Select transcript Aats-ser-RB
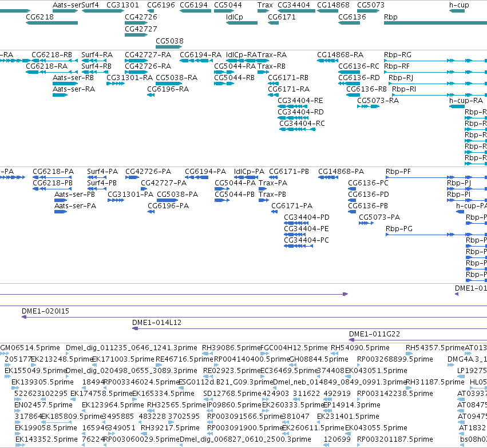 click(65, 84)
